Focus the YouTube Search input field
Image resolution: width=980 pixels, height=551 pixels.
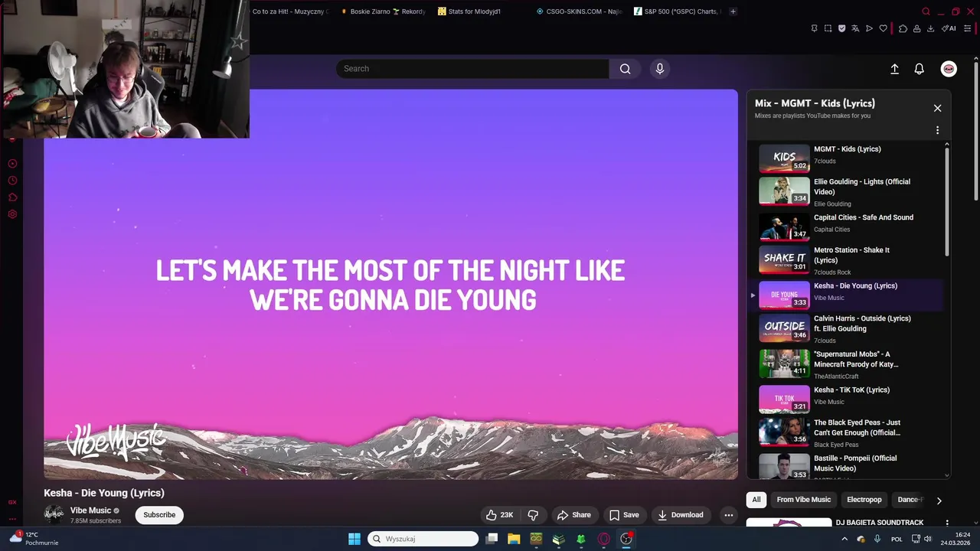[x=472, y=69]
